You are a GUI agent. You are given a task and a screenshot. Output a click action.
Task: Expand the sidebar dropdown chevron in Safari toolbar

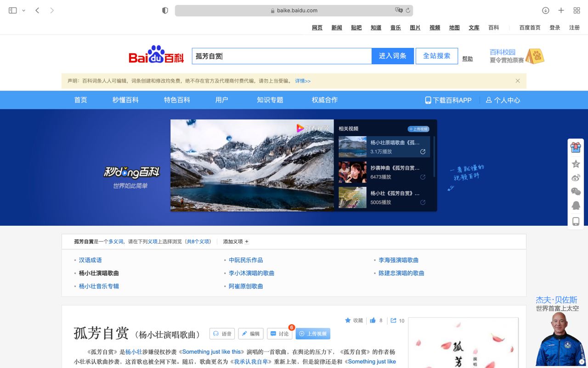[x=23, y=10]
